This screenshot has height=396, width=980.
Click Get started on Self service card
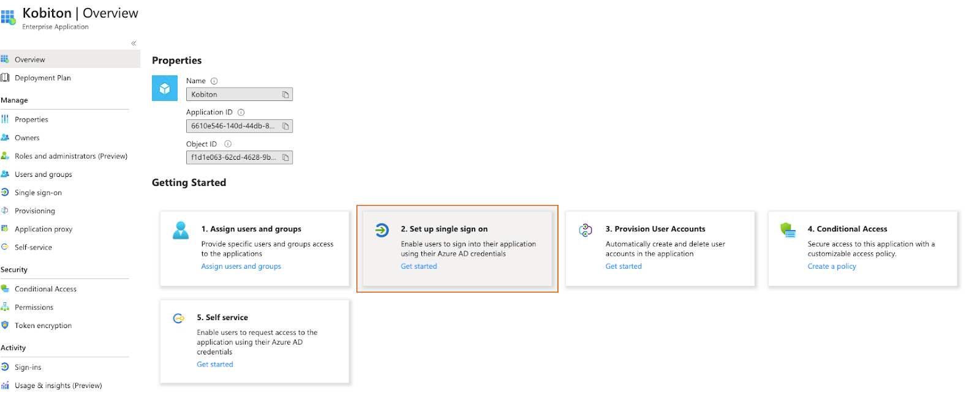[x=215, y=364]
